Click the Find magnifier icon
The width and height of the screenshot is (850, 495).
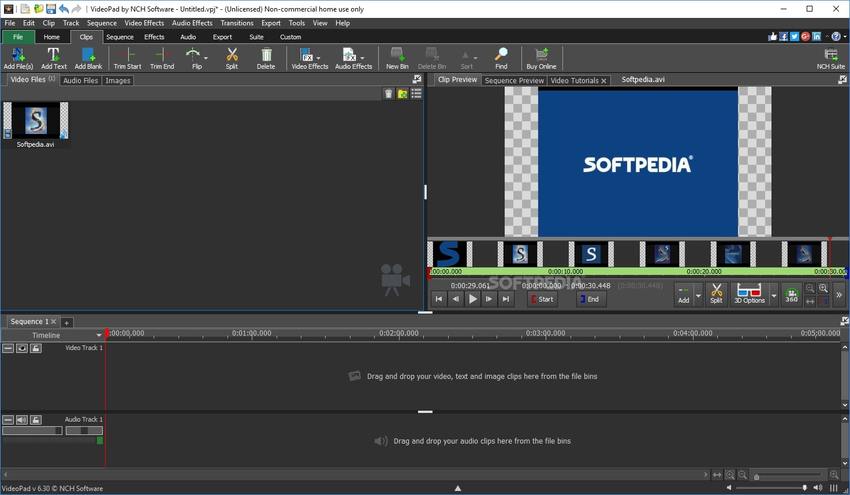point(501,58)
